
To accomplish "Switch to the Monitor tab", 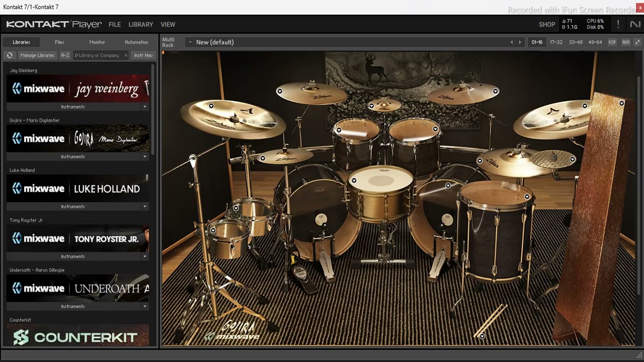I will click(97, 42).
